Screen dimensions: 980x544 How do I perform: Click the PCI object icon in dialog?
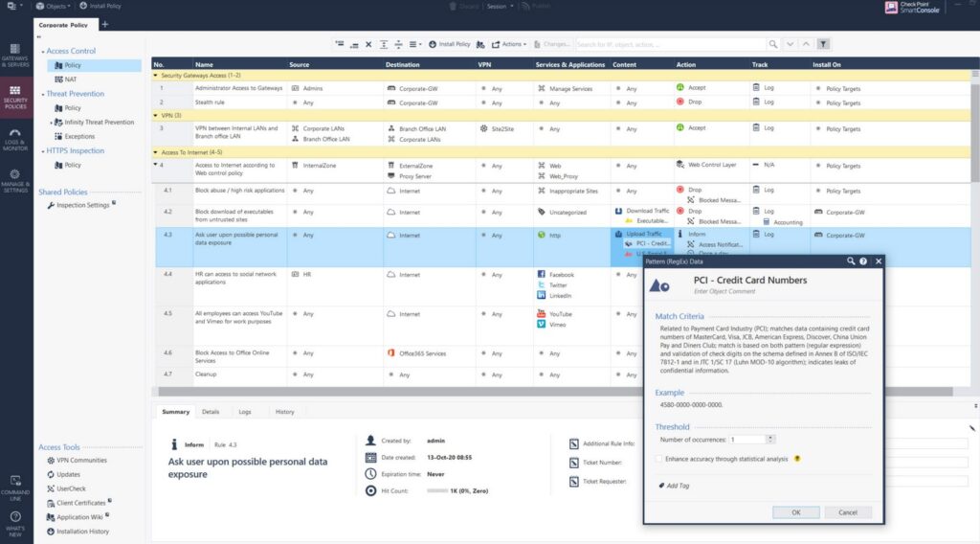point(659,285)
